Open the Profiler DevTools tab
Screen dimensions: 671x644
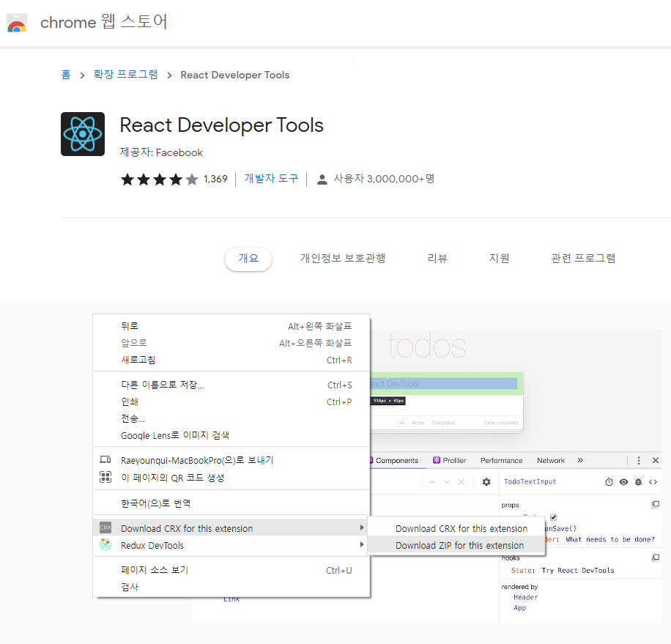tap(449, 460)
